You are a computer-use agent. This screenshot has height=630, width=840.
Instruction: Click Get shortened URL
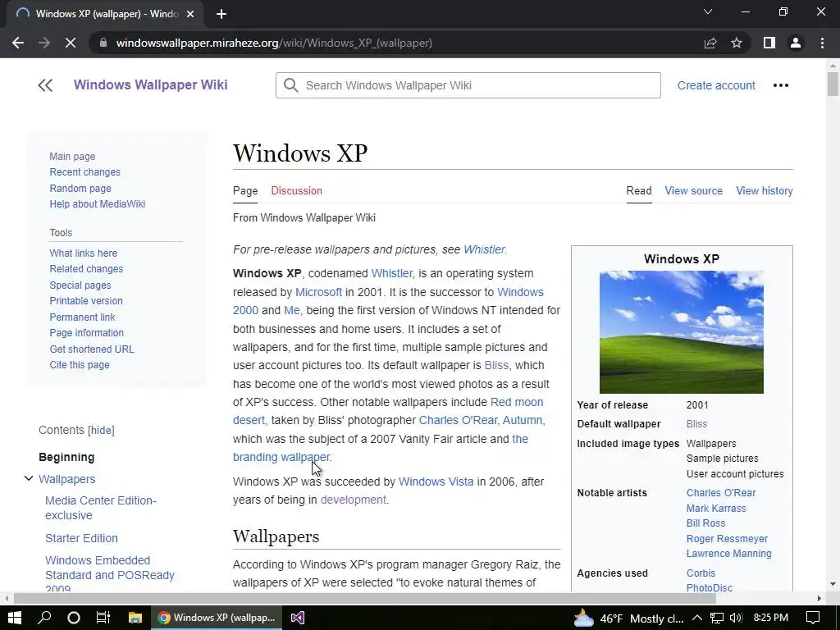coord(92,349)
